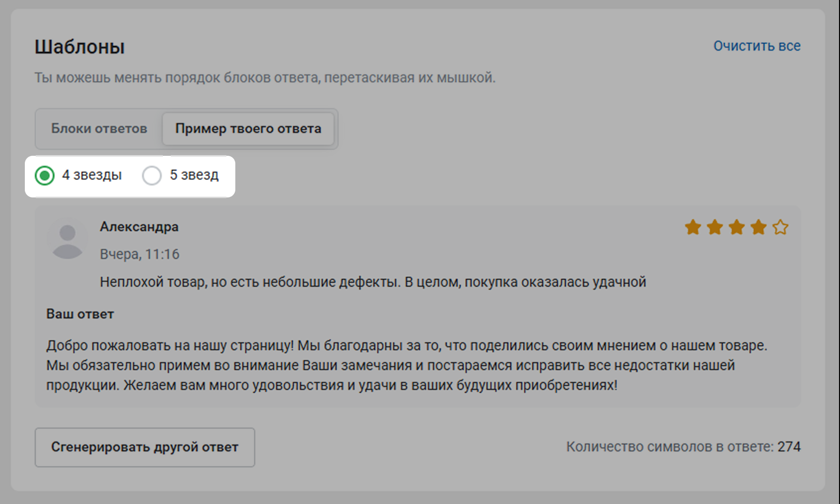Click the first filled rating star
This screenshot has width=840, height=504.
tap(693, 228)
